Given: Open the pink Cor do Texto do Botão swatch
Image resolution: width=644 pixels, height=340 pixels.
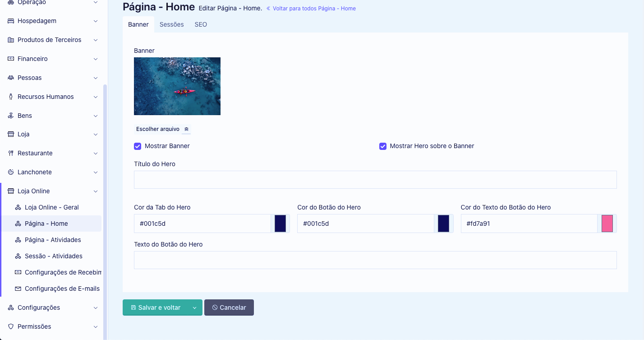Looking at the screenshot, I should (x=607, y=224).
